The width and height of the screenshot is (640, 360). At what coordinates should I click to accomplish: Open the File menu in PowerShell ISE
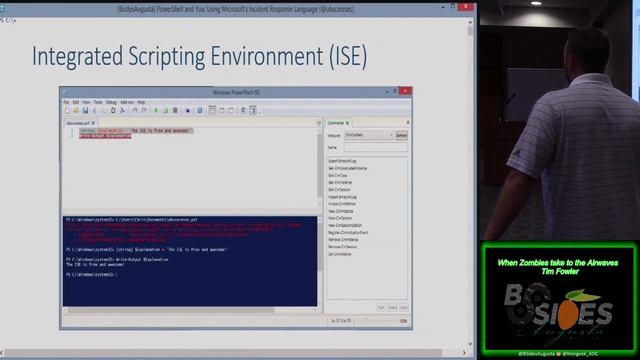[x=66, y=102]
